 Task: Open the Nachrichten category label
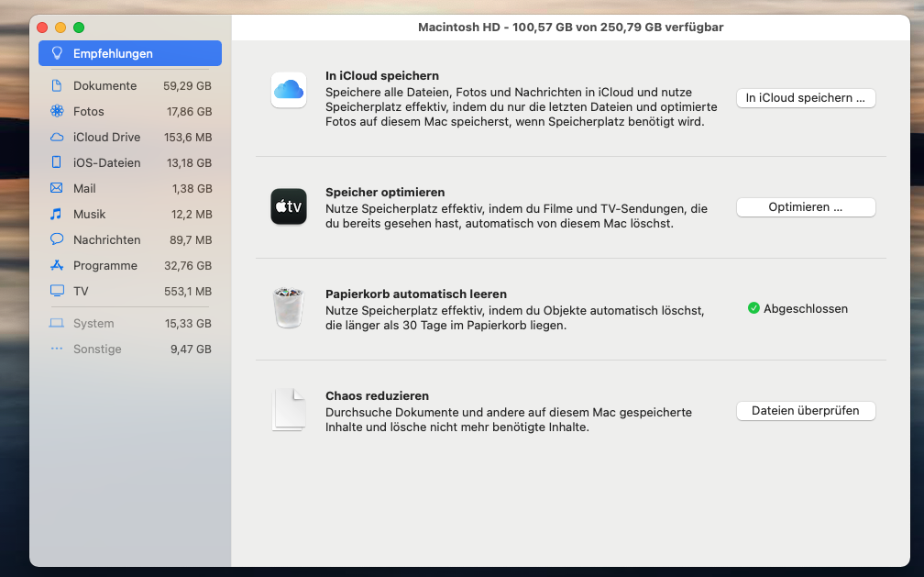pos(106,239)
